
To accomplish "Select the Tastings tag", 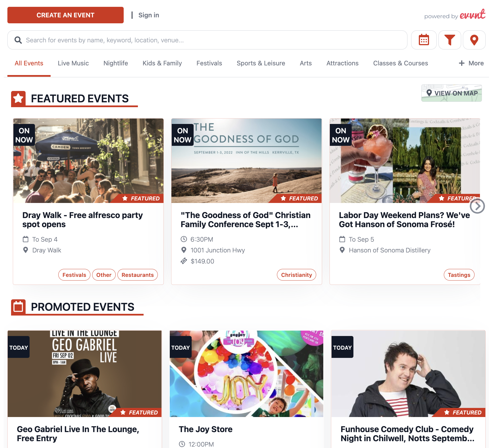I will (459, 275).
